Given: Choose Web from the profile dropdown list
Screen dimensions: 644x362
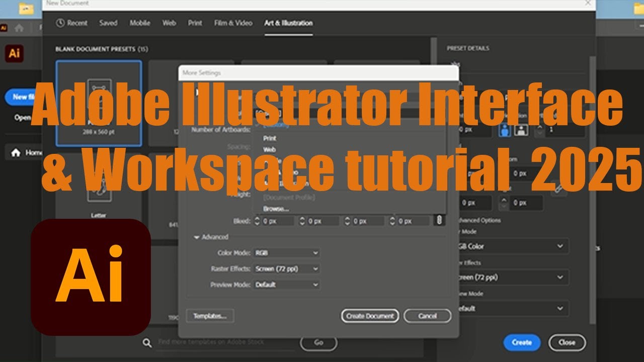Looking at the screenshot, I should [x=269, y=149].
